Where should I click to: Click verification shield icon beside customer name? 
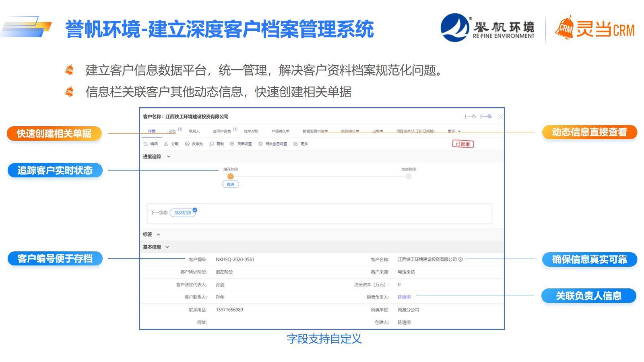(461, 260)
